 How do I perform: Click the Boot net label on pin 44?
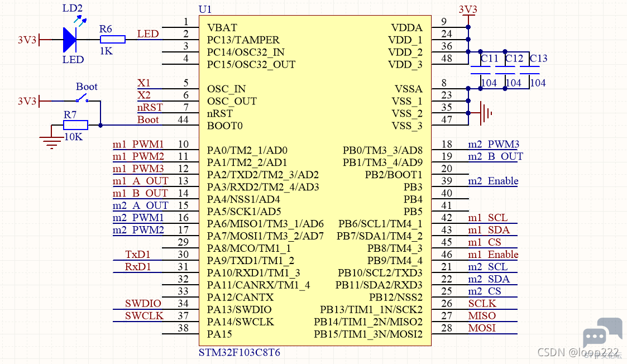[x=148, y=119]
